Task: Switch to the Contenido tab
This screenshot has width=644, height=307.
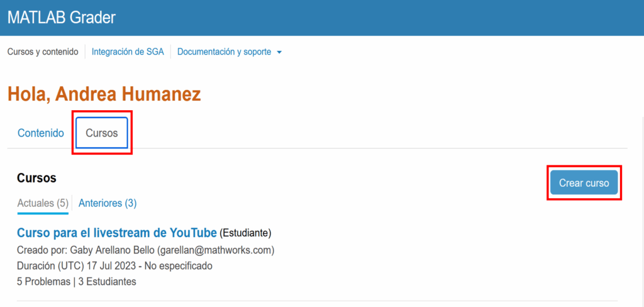Action: (x=41, y=133)
